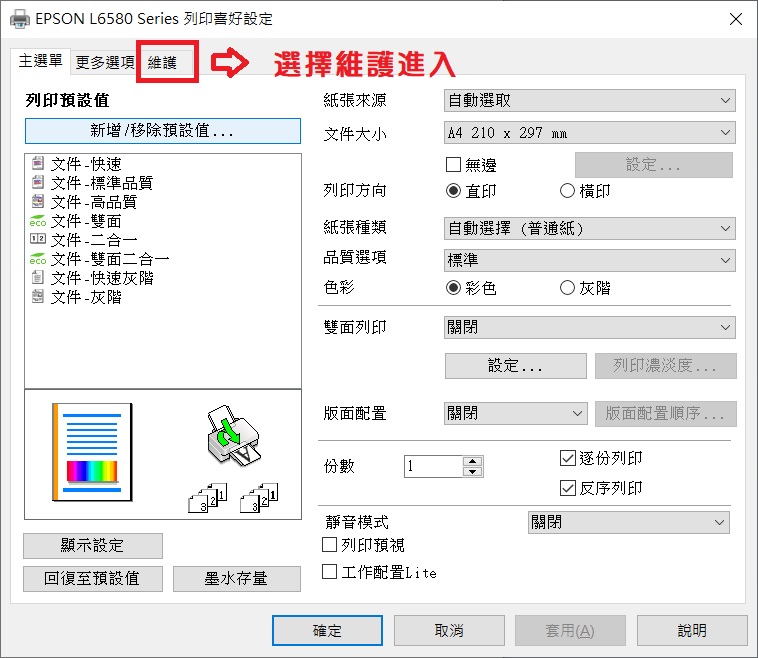This screenshot has width=758, height=658.
Task: Enable the 無邊 borderless checkbox
Action: tap(453, 164)
